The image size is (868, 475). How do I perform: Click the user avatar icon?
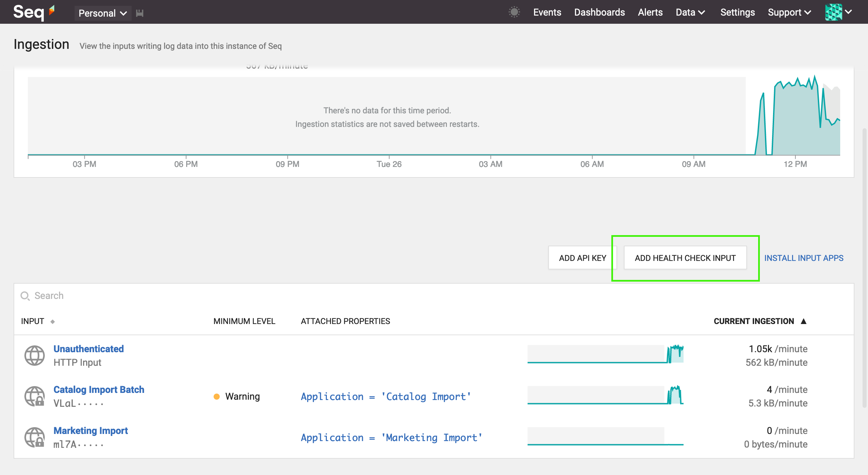pyautogui.click(x=833, y=12)
